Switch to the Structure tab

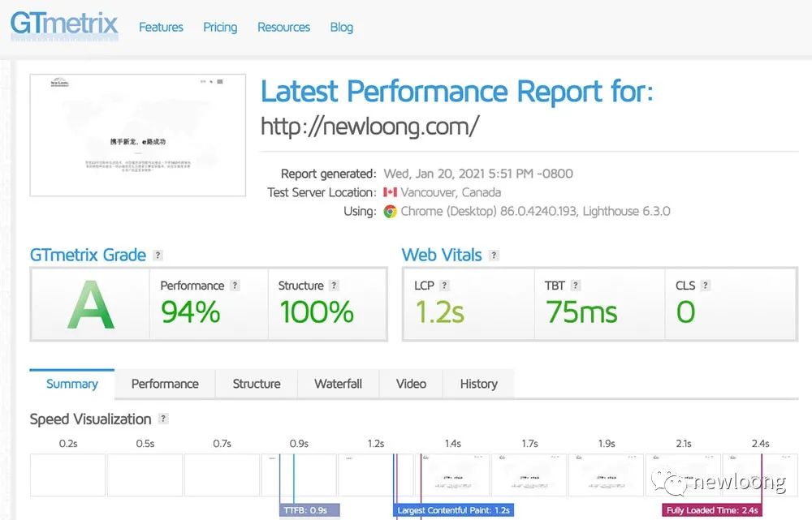(x=257, y=384)
